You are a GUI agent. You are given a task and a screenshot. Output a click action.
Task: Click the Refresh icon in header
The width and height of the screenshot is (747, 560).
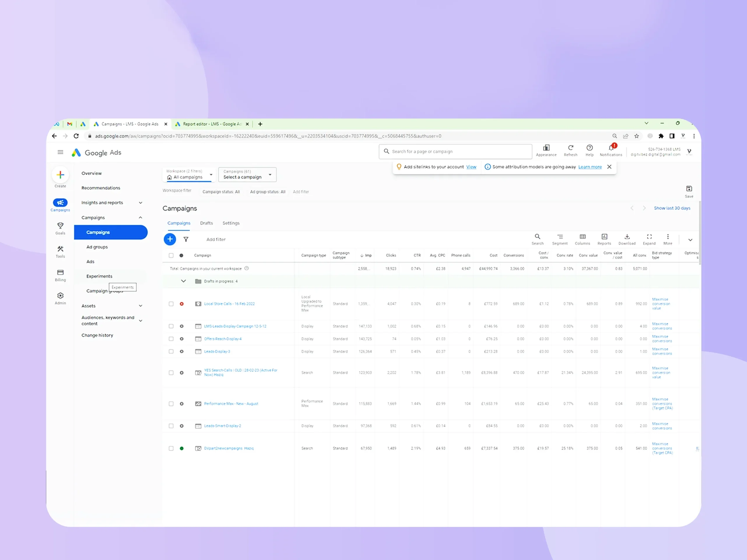(570, 148)
